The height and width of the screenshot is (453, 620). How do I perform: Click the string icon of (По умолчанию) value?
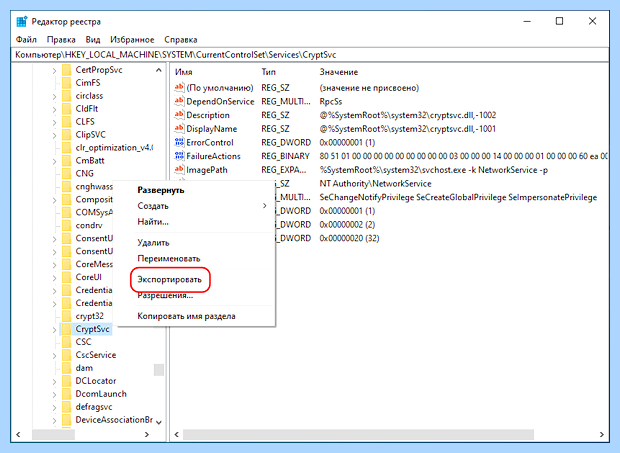(179, 87)
